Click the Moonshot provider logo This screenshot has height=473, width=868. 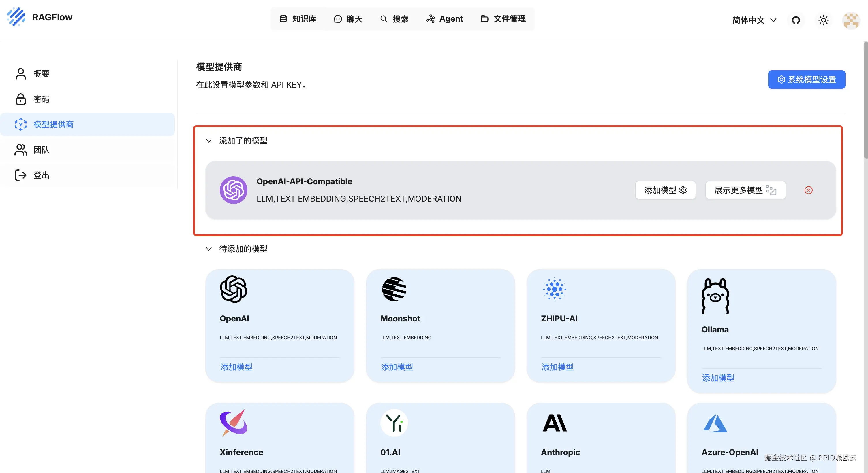[394, 289]
